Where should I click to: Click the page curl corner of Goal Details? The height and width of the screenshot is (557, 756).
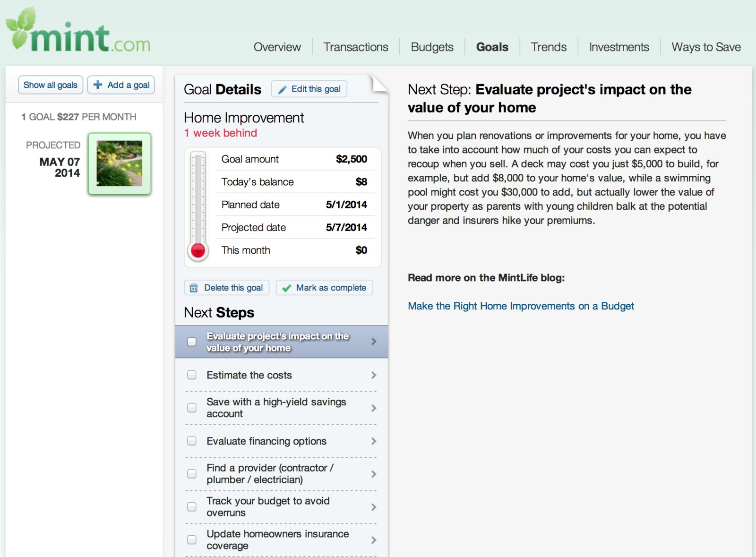(x=378, y=83)
